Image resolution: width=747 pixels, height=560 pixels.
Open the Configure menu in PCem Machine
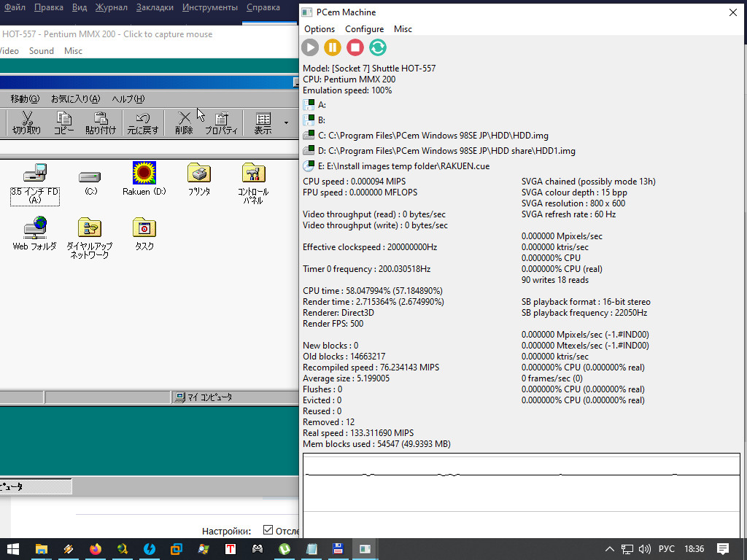coord(364,29)
